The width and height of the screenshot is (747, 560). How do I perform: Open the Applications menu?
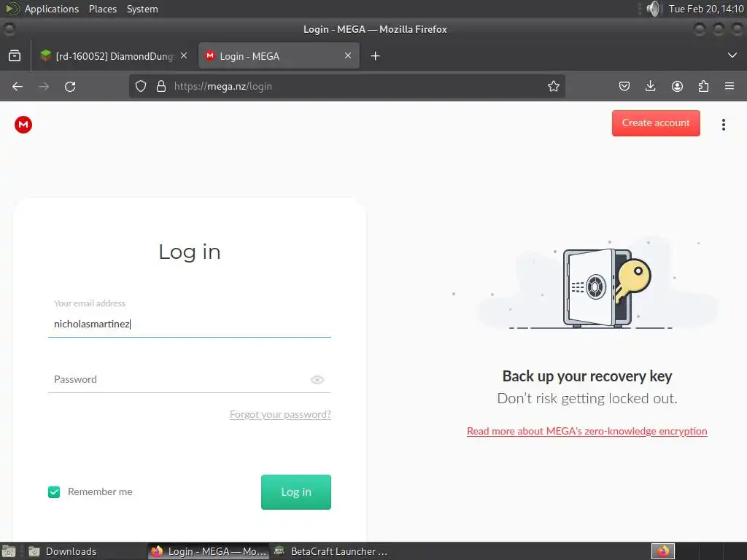[x=52, y=9]
